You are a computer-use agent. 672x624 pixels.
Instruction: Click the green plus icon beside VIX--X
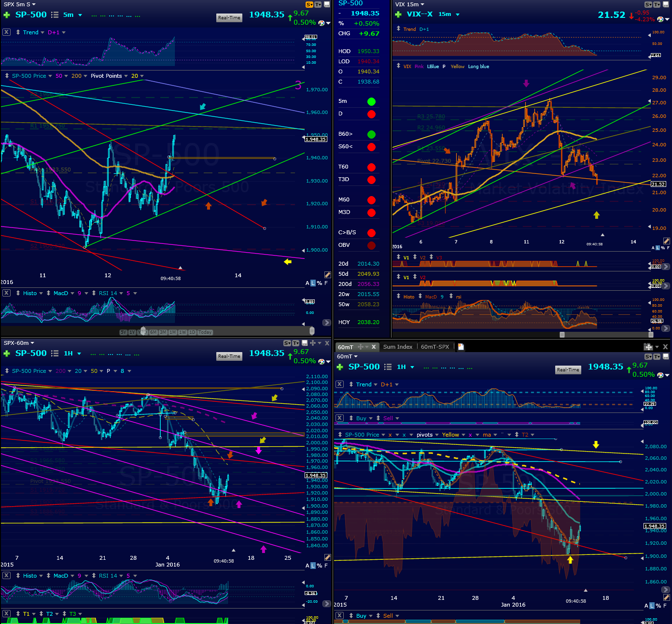[398, 14]
